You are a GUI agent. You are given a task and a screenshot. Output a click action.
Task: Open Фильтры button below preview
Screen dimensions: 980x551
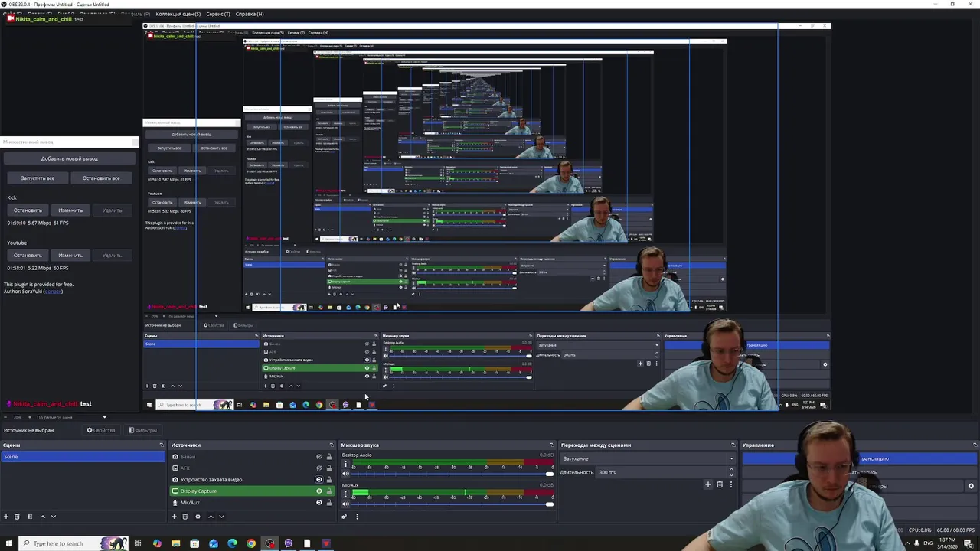click(142, 430)
